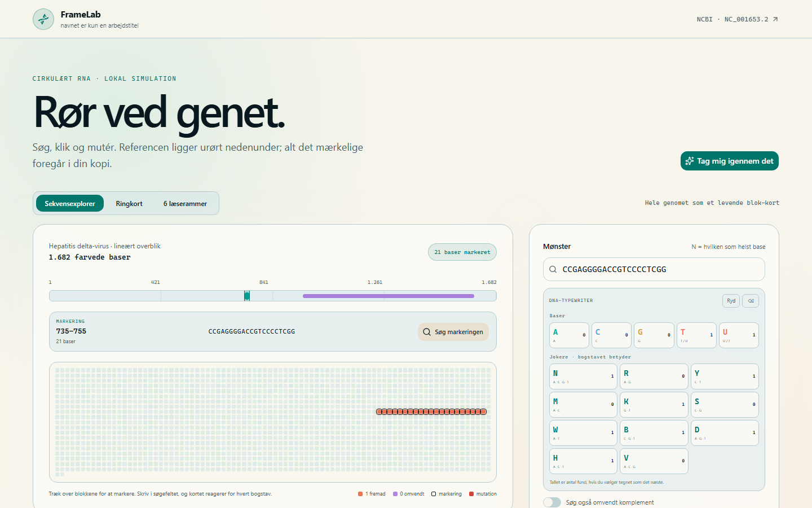Open the NCBI NC_001653.2 external link
Screen dimensions: 812x508
(737, 19)
